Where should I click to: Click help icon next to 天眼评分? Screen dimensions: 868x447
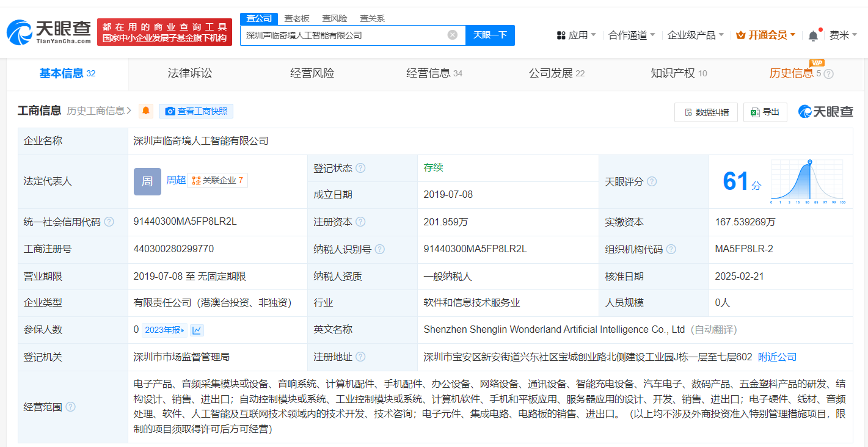click(x=652, y=181)
